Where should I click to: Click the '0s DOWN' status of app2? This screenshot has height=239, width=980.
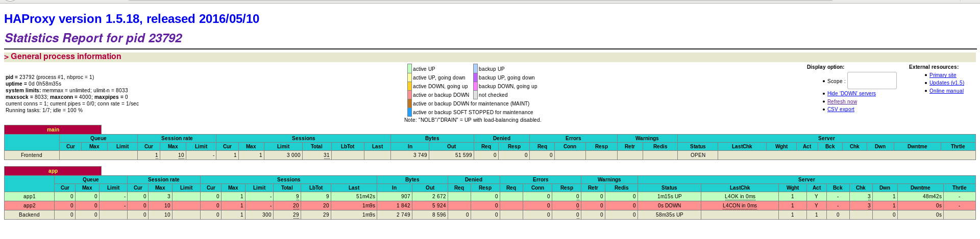click(669, 205)
